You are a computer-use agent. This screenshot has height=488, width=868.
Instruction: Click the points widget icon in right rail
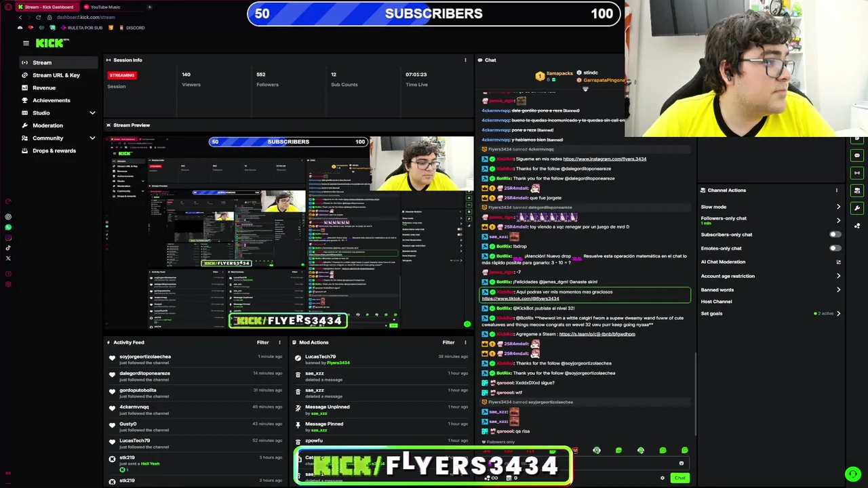coord(857,226)
